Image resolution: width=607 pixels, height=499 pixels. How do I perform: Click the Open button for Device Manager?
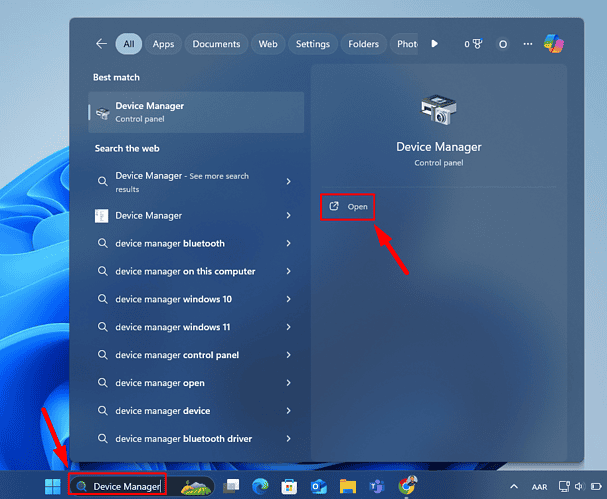click(348, 207)
